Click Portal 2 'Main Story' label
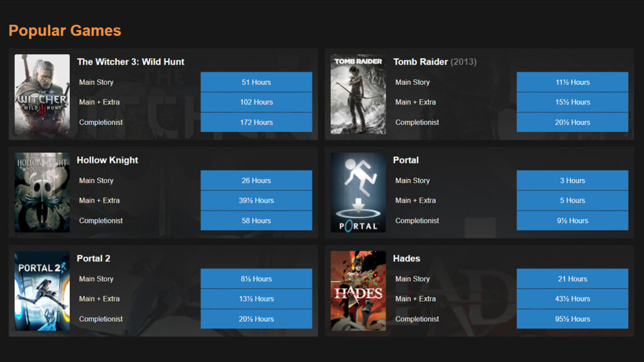 tap(96, 278)
